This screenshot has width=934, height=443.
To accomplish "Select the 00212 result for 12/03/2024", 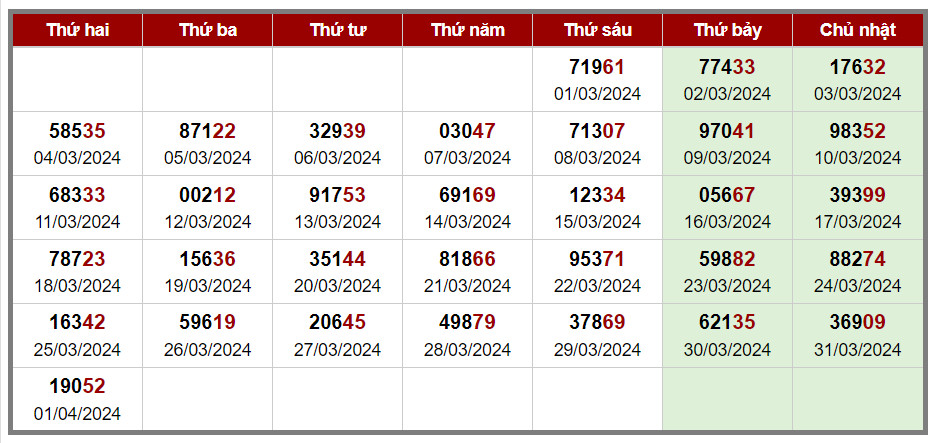I will click(207, 208).
